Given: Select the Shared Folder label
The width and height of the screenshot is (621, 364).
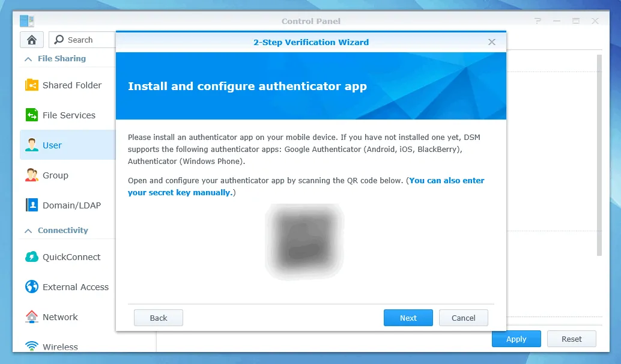Looking at the screenshot, I should click(x=72, y=85).
